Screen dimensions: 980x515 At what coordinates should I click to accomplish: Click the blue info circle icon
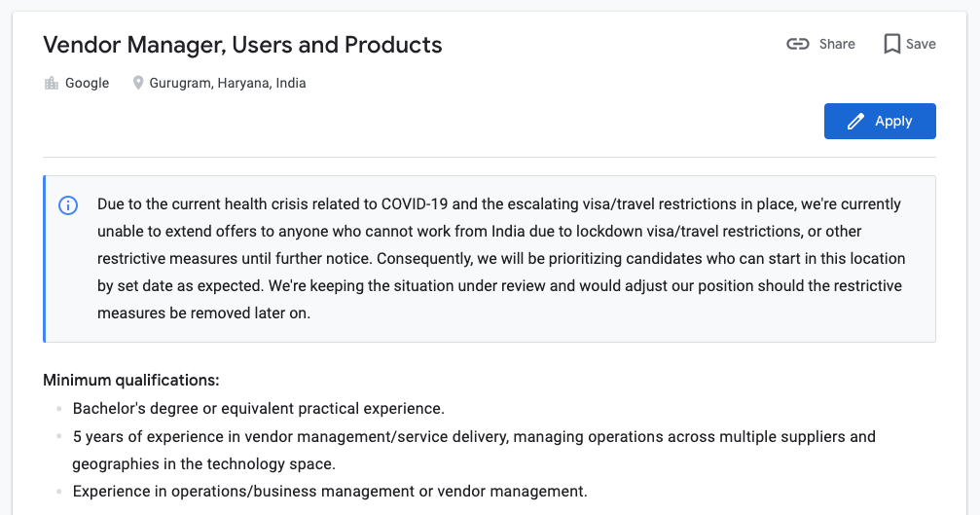pyautogui.click(x=68, y=205)
